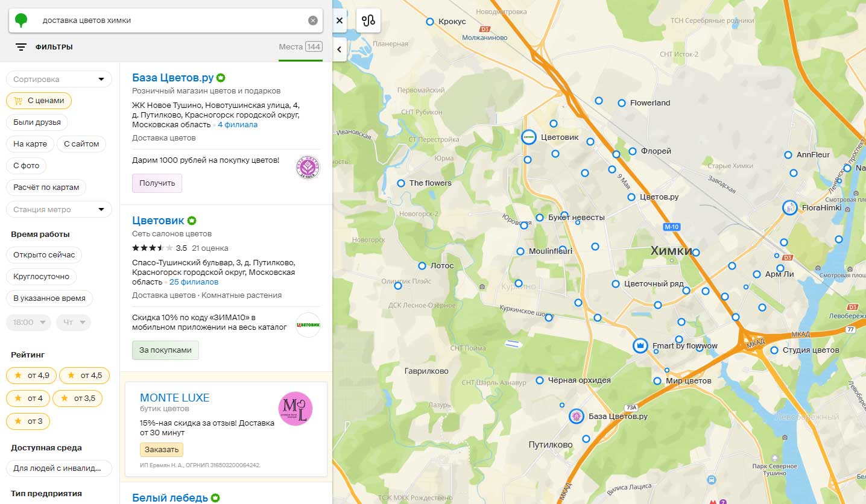The image size is (866, 504).
Task: Switch to the Места 144 tab
Action: pyautogui.click(x=300, y=47)
